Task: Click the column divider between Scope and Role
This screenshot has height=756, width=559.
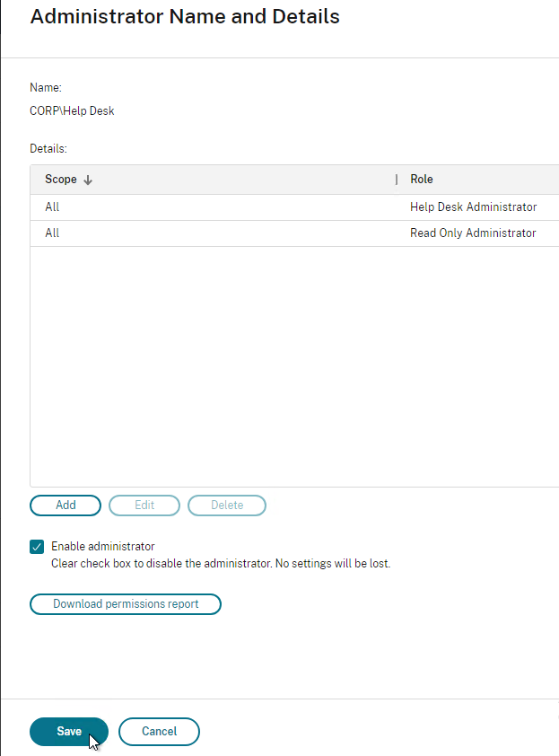Action: 396,180
